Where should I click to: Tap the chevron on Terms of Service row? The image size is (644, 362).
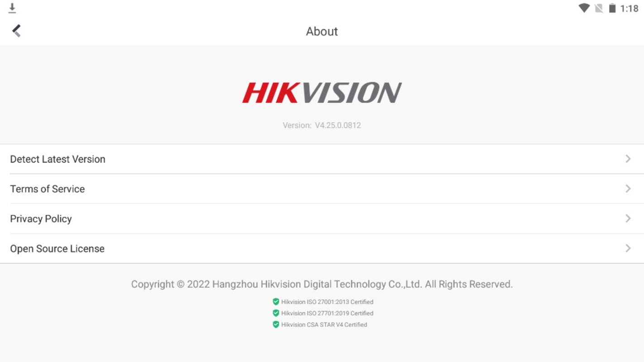(628, 189)
